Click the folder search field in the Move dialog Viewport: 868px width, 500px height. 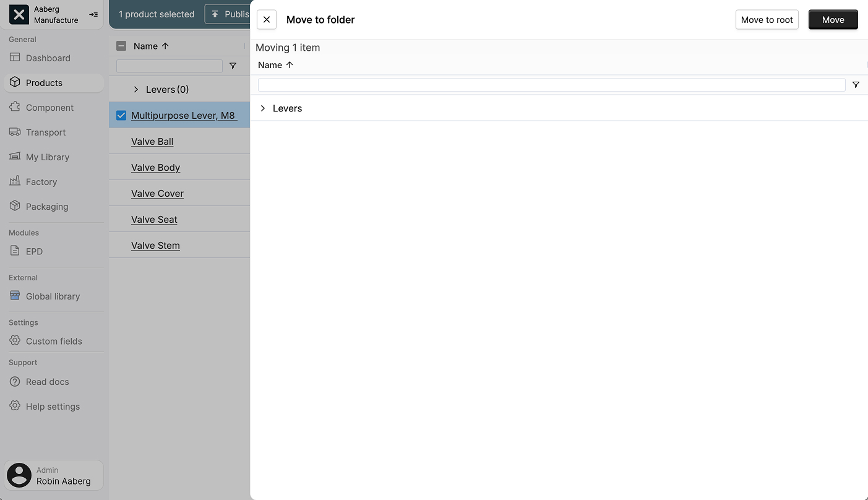(551, 85)
